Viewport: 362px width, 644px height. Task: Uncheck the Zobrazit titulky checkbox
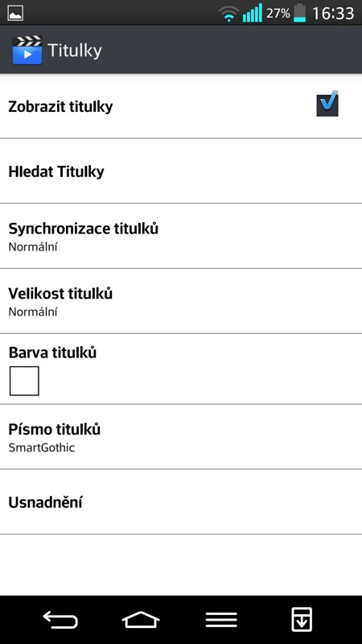(x=327, y=104)
